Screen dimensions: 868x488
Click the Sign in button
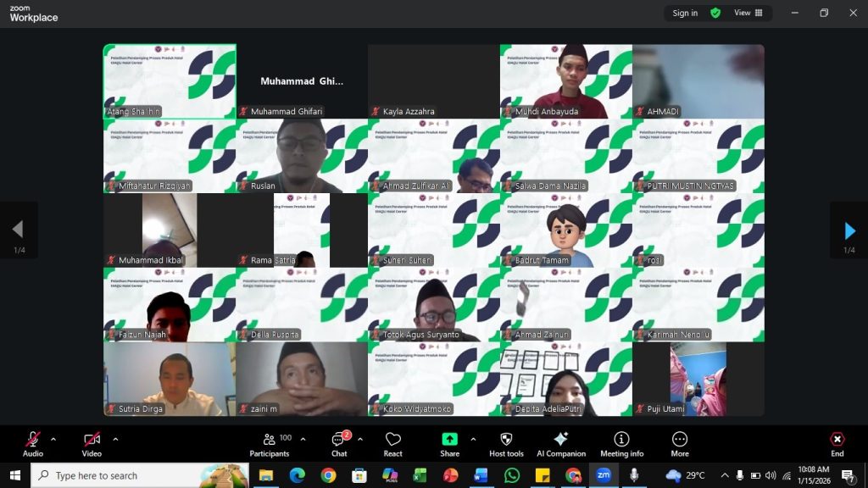click(685, 13)
